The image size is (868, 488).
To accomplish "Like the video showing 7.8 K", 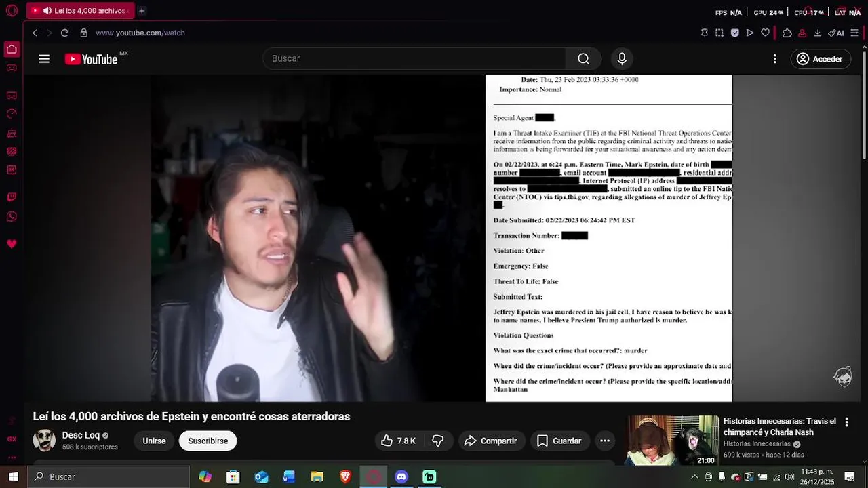I will 399,441.
